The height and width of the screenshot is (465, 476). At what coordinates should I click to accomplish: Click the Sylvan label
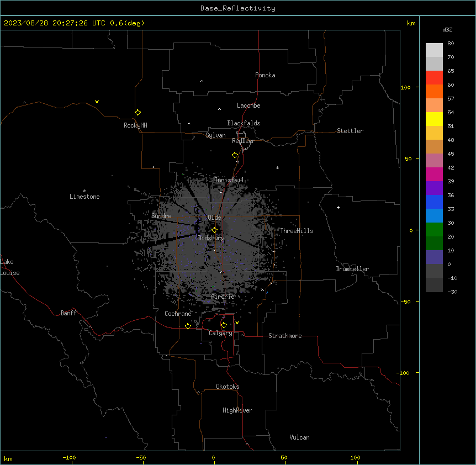215,135
